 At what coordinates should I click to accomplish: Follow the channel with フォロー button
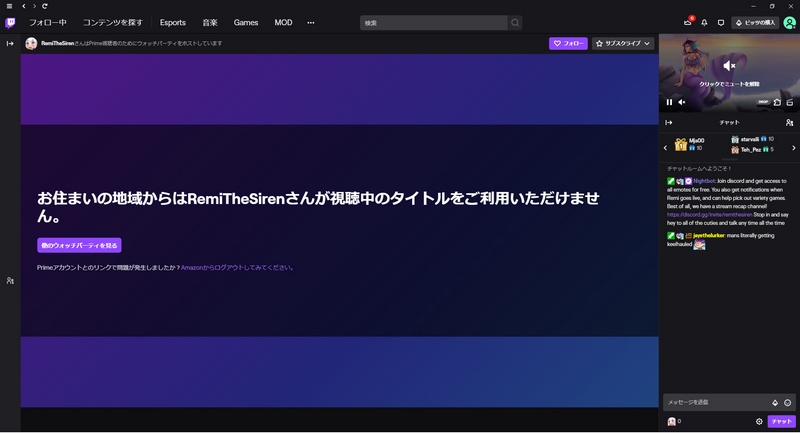click(568, 43)
